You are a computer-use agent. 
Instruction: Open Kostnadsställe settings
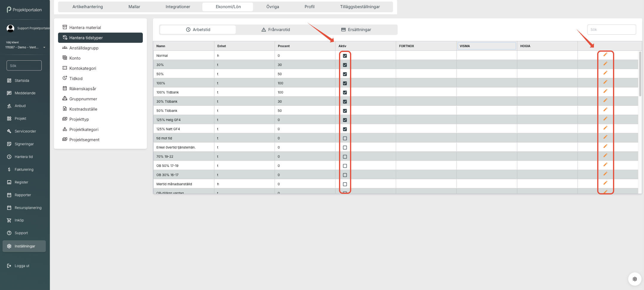pyautogui.click(x=100, y=109)
